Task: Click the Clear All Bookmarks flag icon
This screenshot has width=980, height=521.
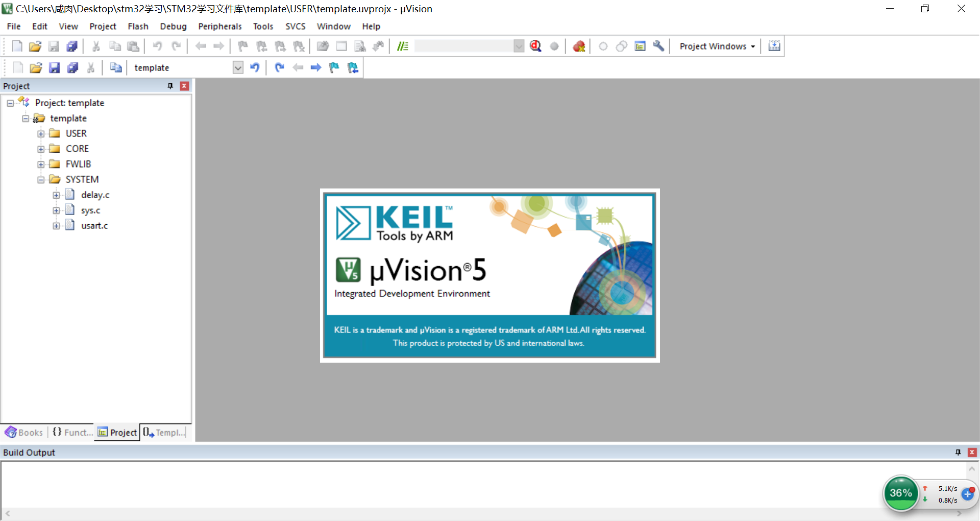Action: tap(299, 46)
